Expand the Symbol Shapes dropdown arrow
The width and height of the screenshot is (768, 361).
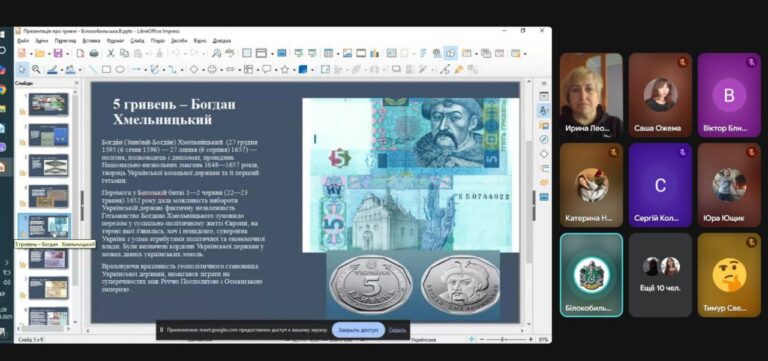222,70
